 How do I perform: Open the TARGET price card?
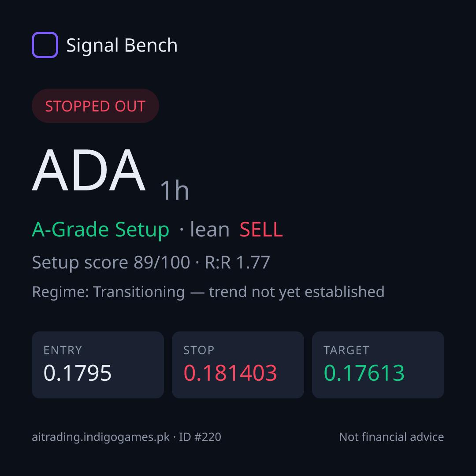point(378,365)
